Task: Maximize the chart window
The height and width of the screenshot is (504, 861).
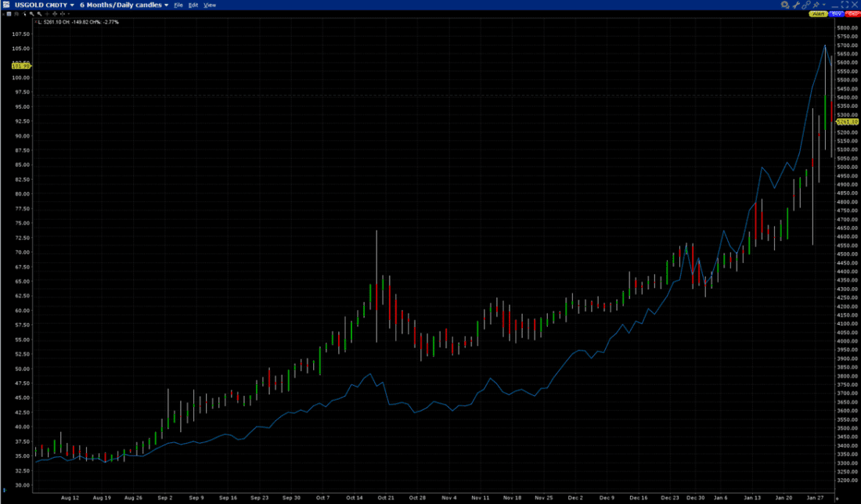Action: tap(845, 5)
